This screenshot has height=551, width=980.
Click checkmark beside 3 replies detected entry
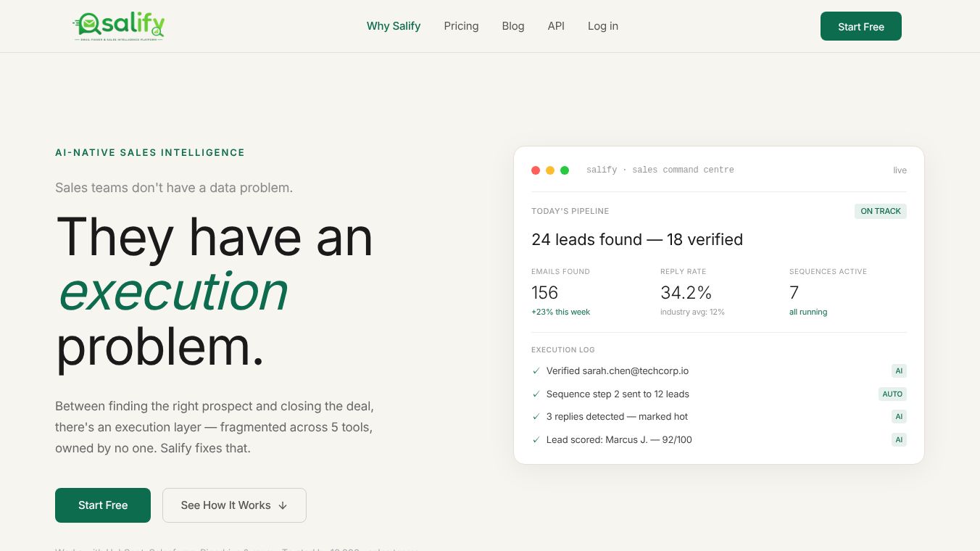[536, 416]
